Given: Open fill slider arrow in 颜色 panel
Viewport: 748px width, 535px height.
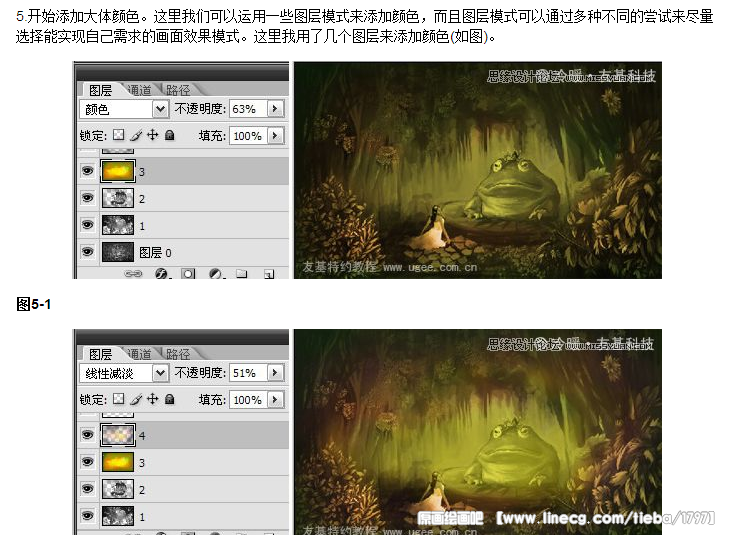Looking at the screenshot, I should pos(275,136).
